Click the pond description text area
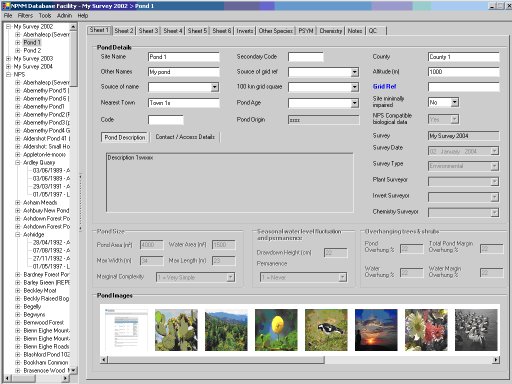The image size is (512, 384). (230, 182)
